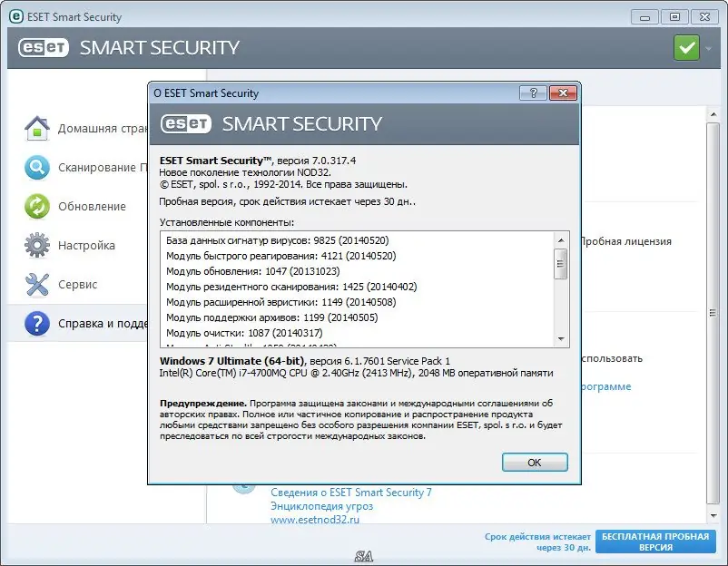Image resolution: width=728 pixels, height=566 pixels.
Task: Click the Сервис tools icon
Action: (36, 284)
